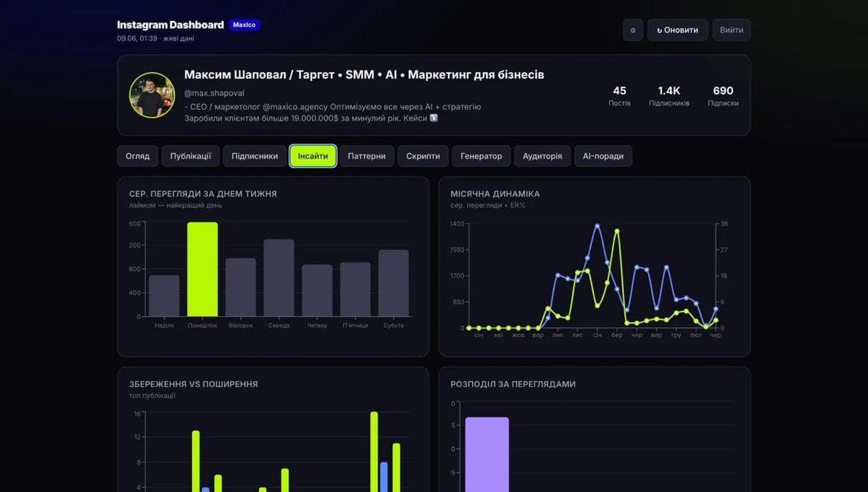Log out with the Вийти button
This screenshot has width=868, height=492.
(x=732, y=30)
